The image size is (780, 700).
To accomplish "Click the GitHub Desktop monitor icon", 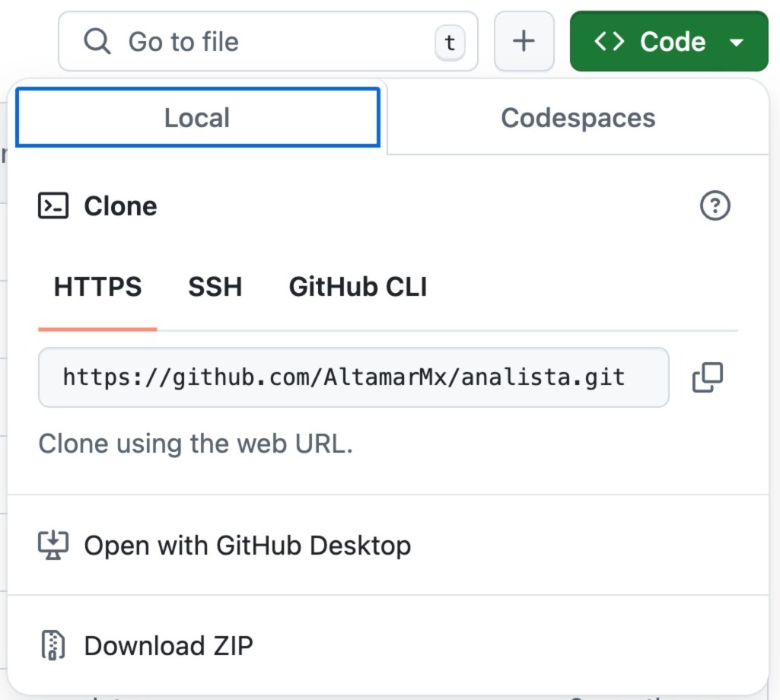I will coord(53,545).
